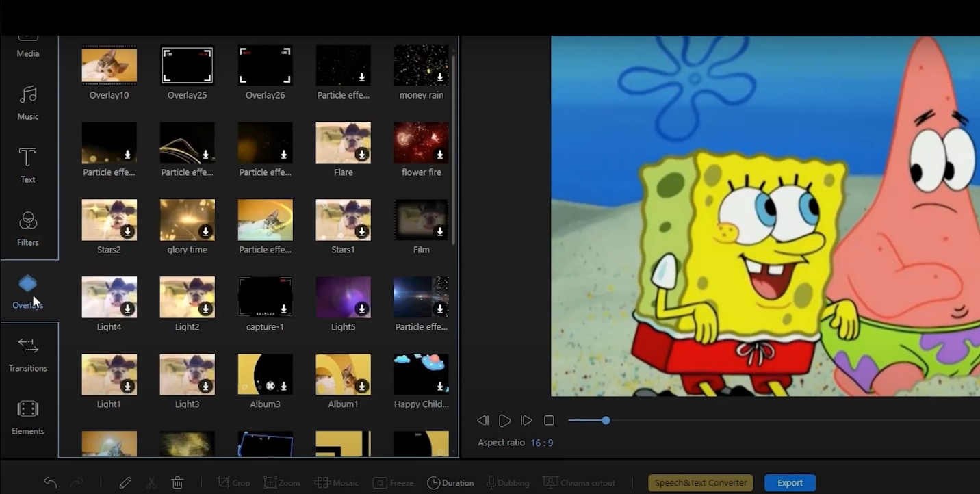The image size is (980, 494).
Task: Click the "glory time" label
Action: pos(187,250)
